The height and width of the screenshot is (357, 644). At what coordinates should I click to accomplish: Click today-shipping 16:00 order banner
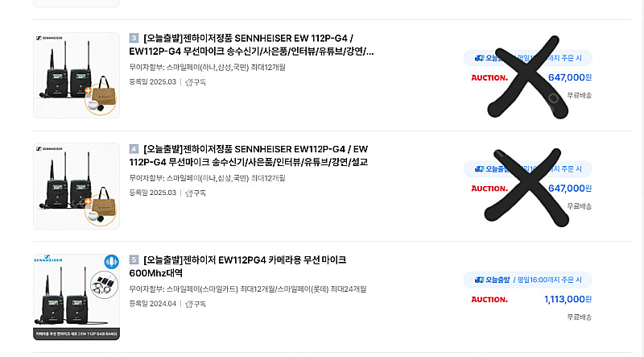pyautogui.click(x=528, y=280)
